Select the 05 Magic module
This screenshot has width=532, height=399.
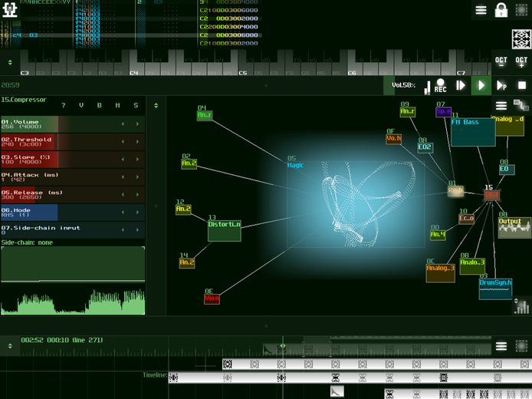[356, 204]
